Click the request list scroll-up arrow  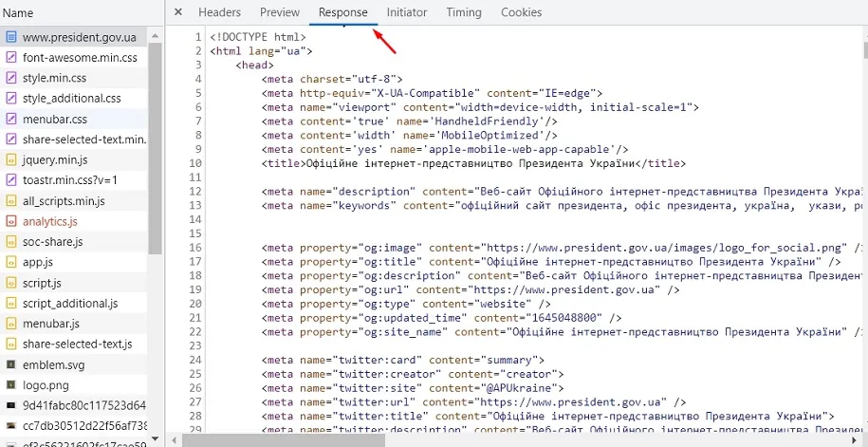155,35
